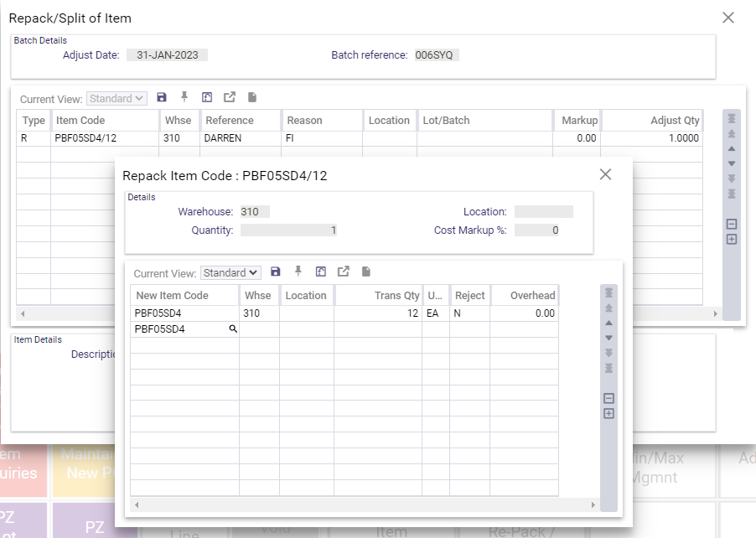This screenshot has width=756, height=538.
Task: Page down double-arrow in Repack Item Code grid
Action: pyautogui.click(x=609, y=353)
